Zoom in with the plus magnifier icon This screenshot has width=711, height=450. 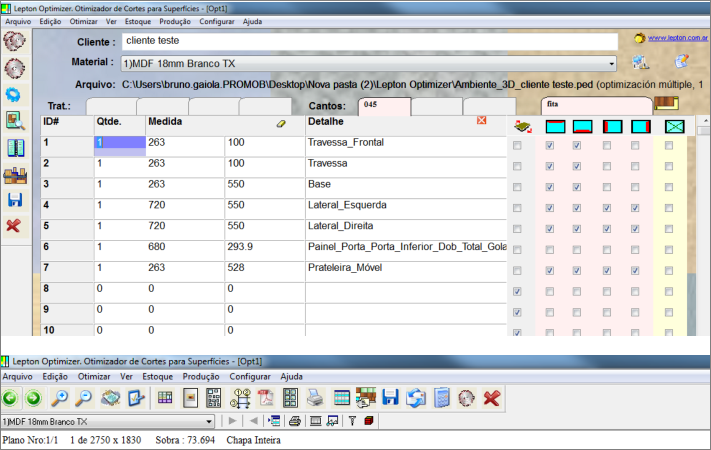[x=59, y=398]
